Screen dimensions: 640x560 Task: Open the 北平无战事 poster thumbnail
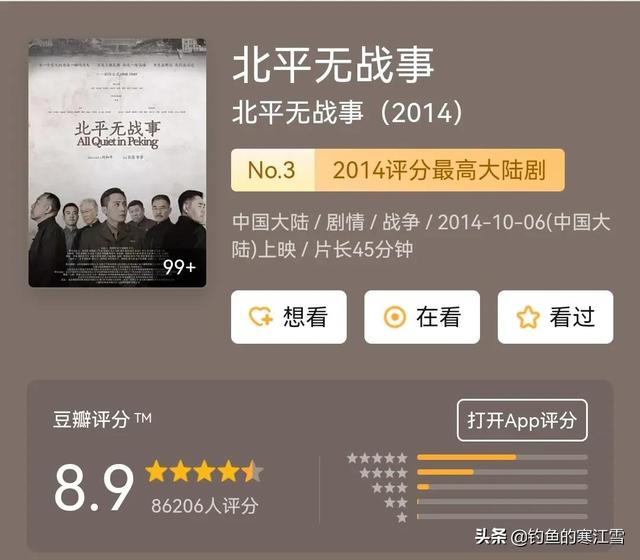tap(118, 162)
